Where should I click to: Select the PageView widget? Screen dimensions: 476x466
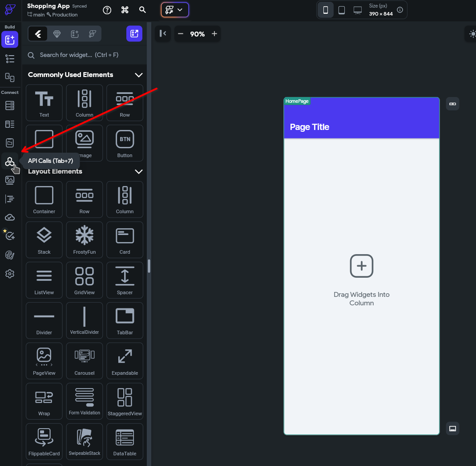(x=44, y=361)
